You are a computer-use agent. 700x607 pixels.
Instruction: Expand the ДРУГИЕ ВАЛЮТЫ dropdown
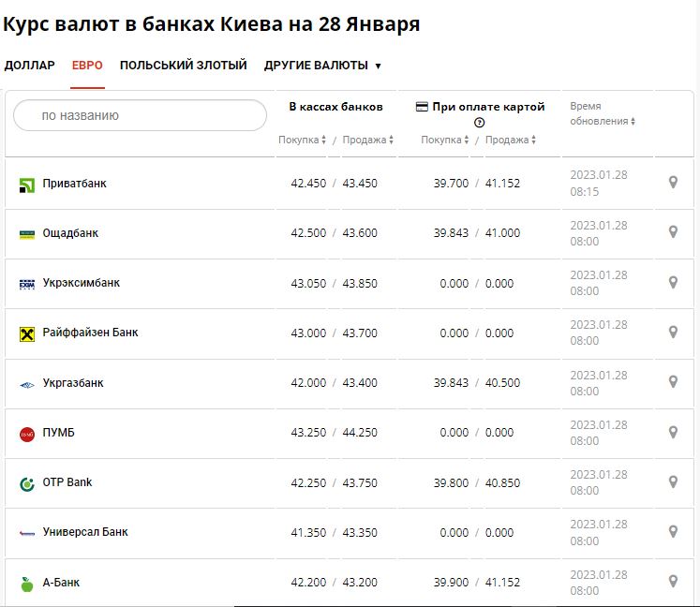[322, 66]
